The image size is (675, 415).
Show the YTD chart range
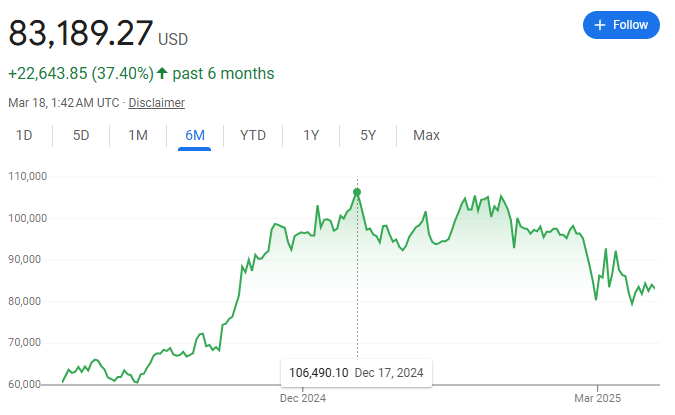tap(253, 136)
